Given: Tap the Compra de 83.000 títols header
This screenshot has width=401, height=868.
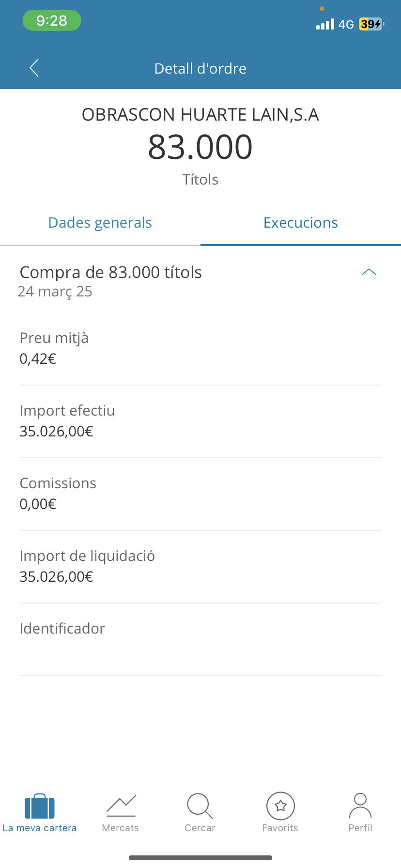Looking at the screenshot, I should [110, 272].
